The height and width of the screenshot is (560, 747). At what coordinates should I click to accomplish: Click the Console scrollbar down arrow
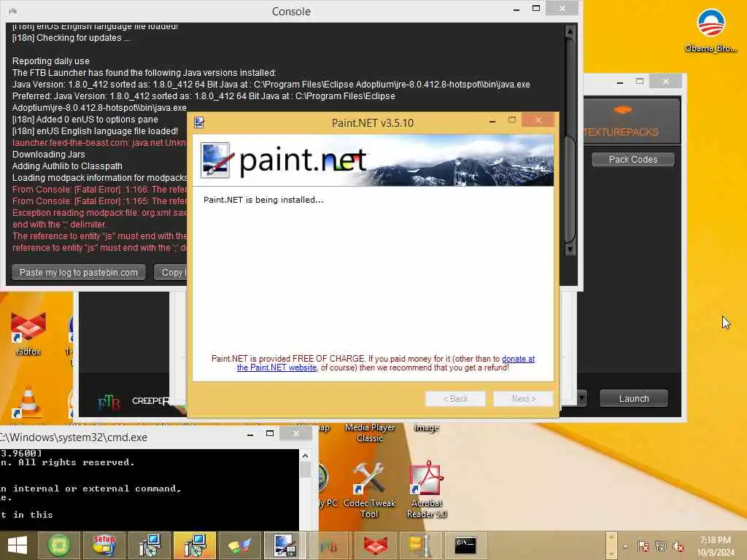(570, 249)
